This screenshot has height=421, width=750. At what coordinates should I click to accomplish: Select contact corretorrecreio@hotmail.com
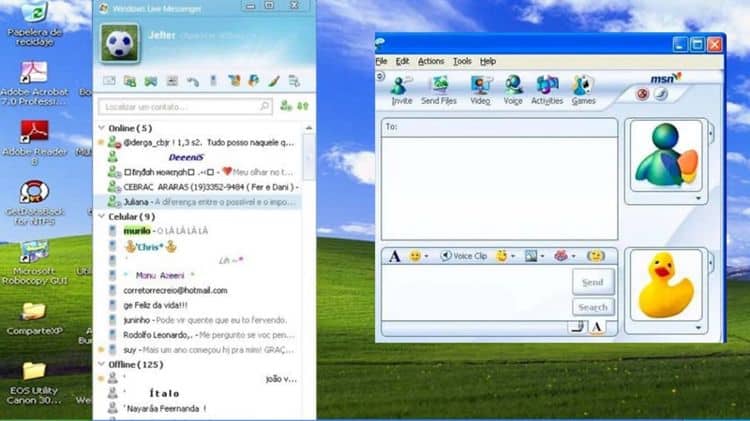pyautogui.click(x=198, y=290)
